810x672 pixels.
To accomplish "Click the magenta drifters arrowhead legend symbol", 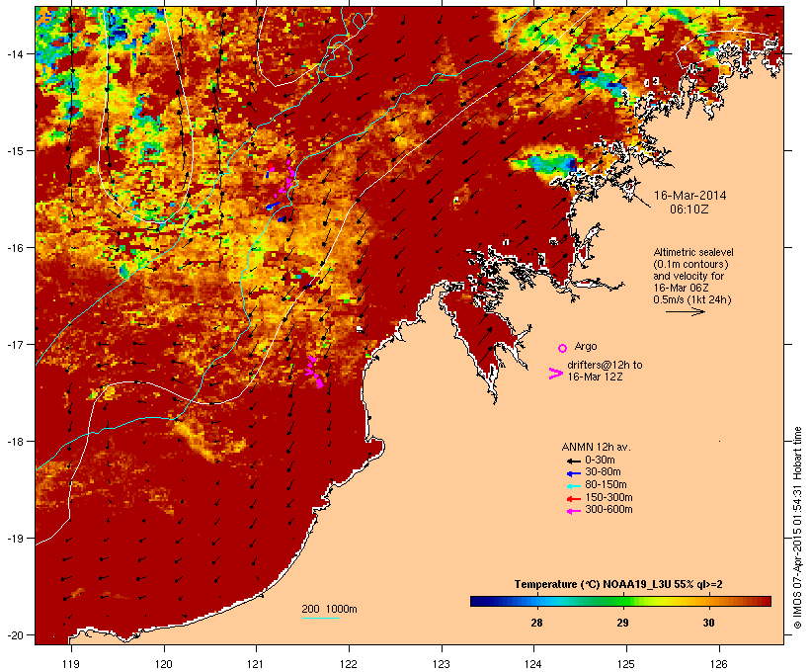I will pos(555,374).
